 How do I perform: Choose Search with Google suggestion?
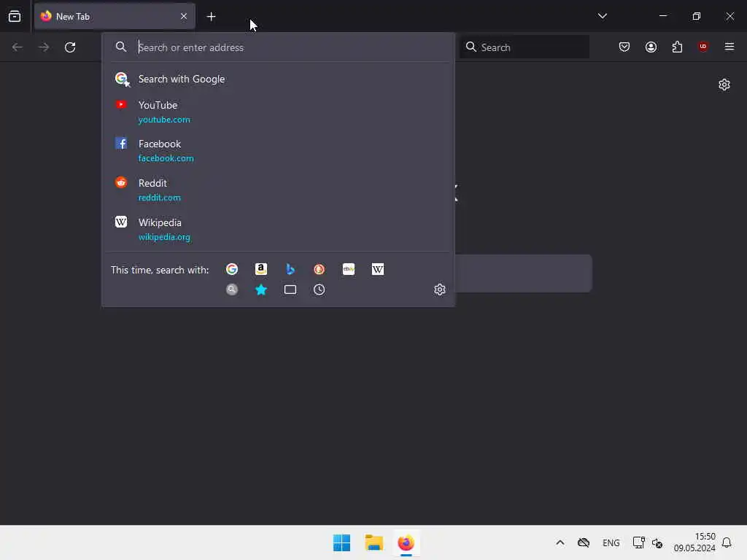pos(278,79)
